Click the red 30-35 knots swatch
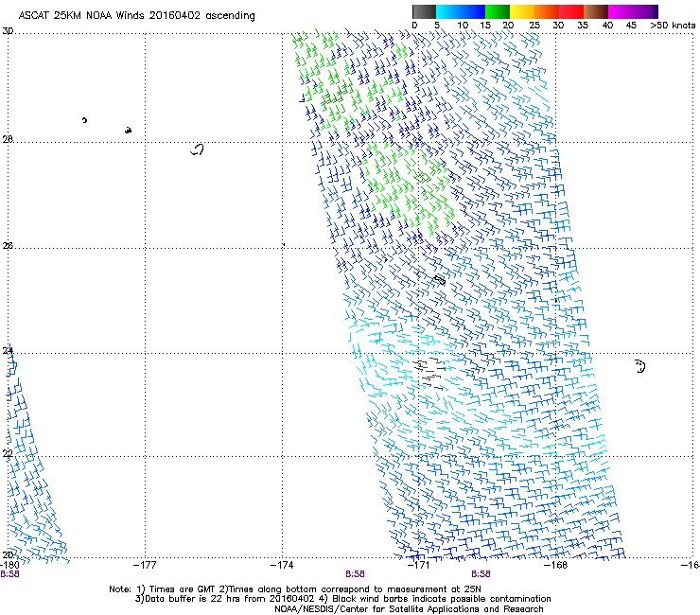The image size is (700, 615). pos(571,11)
